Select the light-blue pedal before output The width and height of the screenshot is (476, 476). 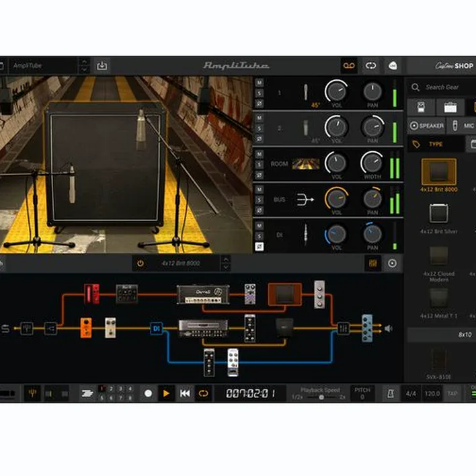coord(367,328)
